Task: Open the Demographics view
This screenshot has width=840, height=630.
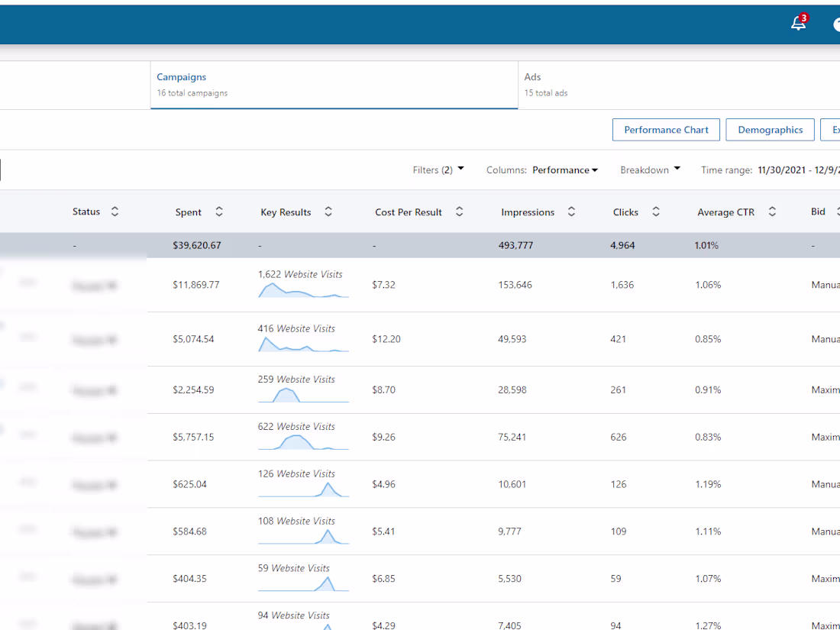Action: click(x=770, y=129)
